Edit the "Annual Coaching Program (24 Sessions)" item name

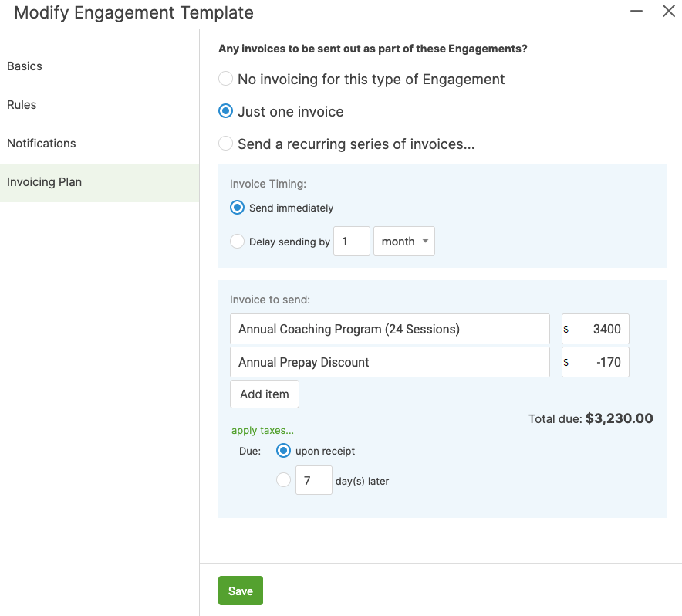tap(390, 329)
